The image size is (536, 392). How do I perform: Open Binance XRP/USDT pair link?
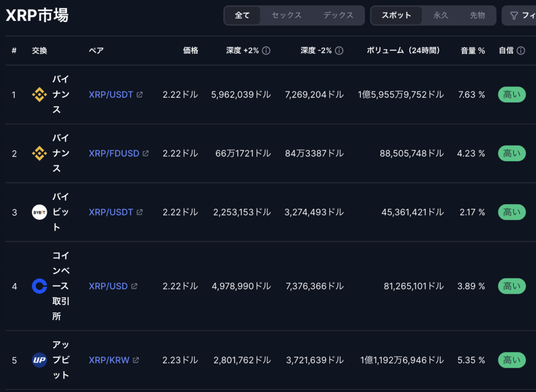111,95
